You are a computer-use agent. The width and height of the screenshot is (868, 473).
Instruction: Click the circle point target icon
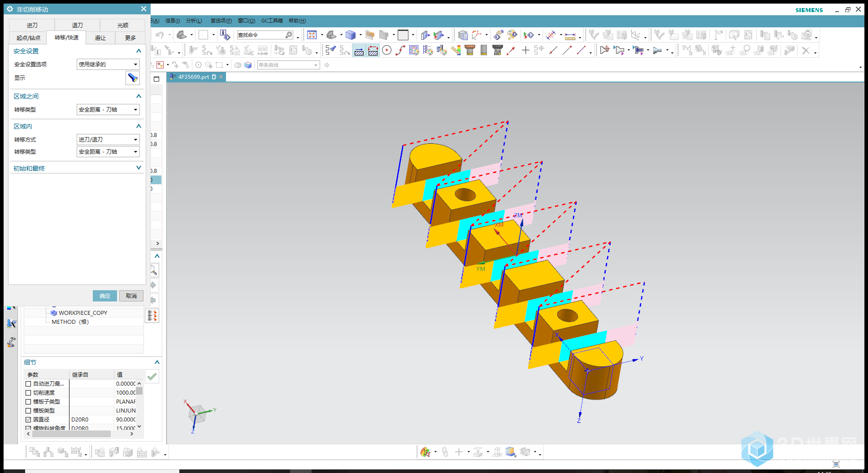386,50
